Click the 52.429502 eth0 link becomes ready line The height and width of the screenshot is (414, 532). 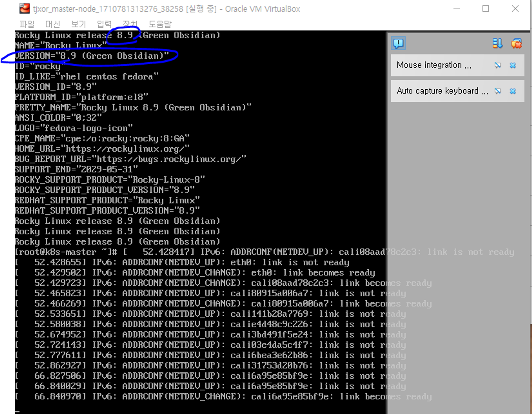[195, 273]
